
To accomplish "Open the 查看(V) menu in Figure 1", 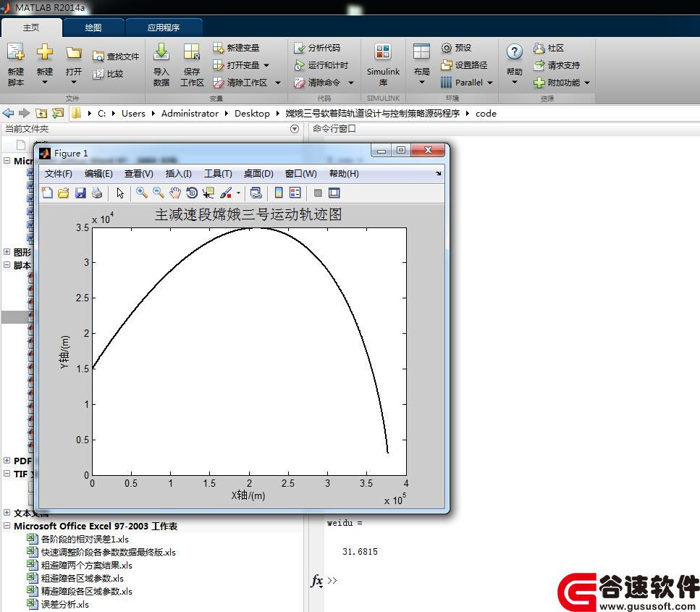I will click(139, 173).
